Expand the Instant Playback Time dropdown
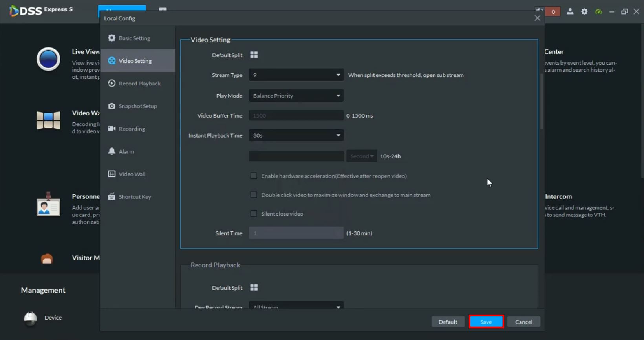 point(296,135)
